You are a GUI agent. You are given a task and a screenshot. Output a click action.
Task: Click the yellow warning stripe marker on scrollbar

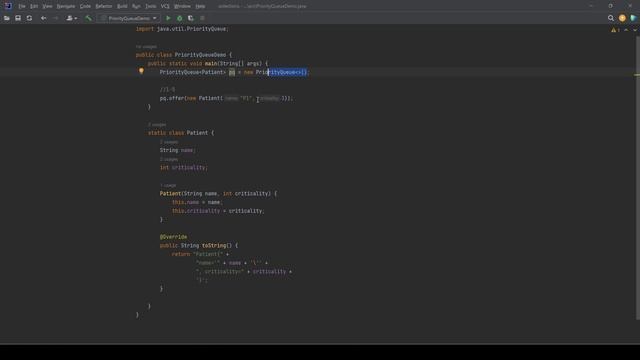coord(637,75)
